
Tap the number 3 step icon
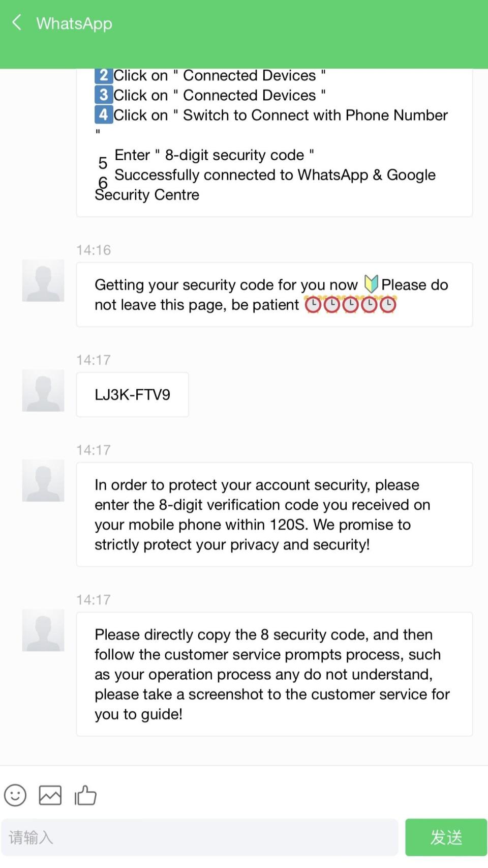[103, 95]
